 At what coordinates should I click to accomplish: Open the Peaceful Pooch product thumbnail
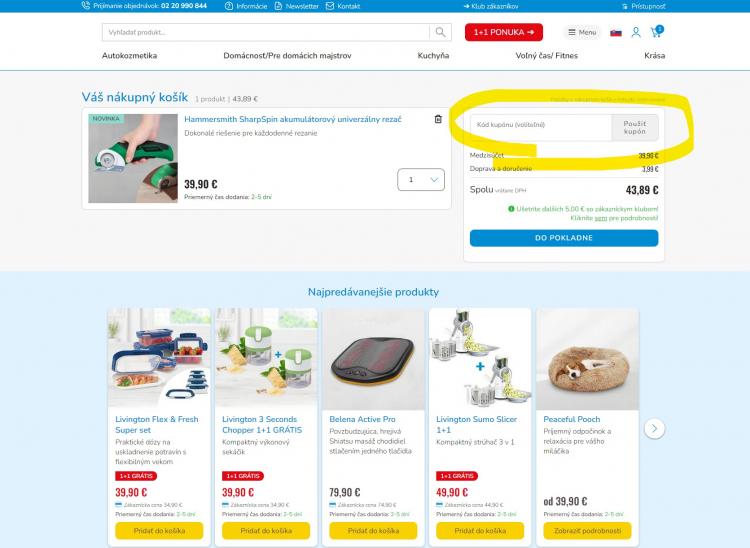[x=587, y=359]
